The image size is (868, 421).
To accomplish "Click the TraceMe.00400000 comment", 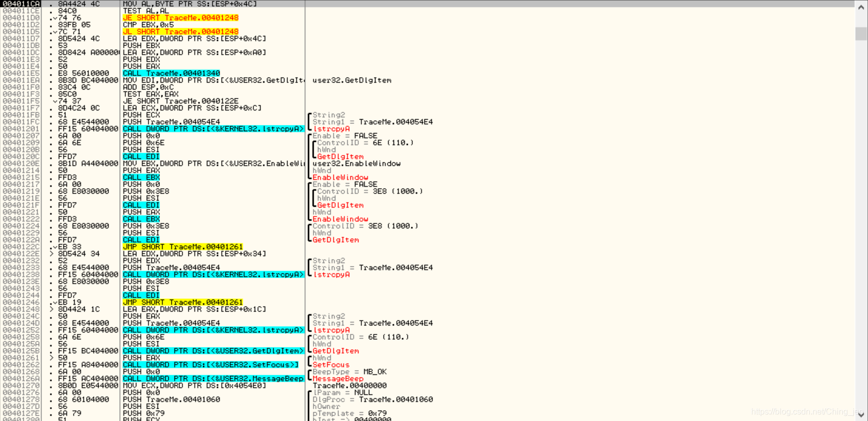I will click(350, 386).
